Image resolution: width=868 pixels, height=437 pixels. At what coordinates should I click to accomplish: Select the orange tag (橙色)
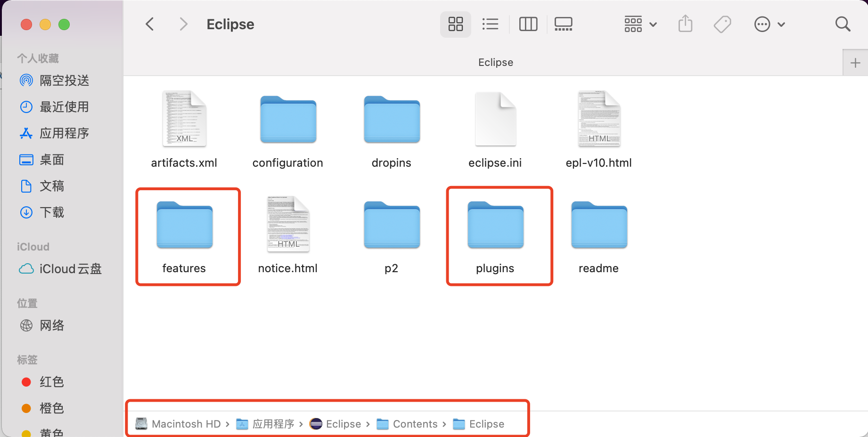click(42, 408)
